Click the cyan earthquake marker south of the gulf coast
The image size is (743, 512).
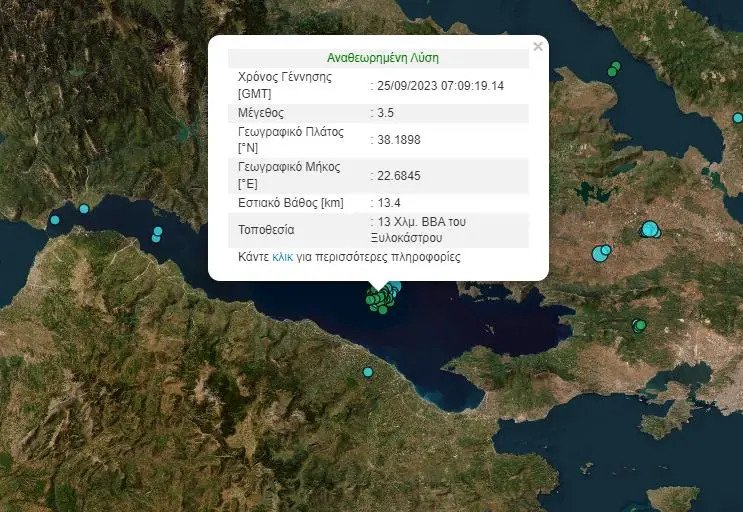(x=368, y=372)
